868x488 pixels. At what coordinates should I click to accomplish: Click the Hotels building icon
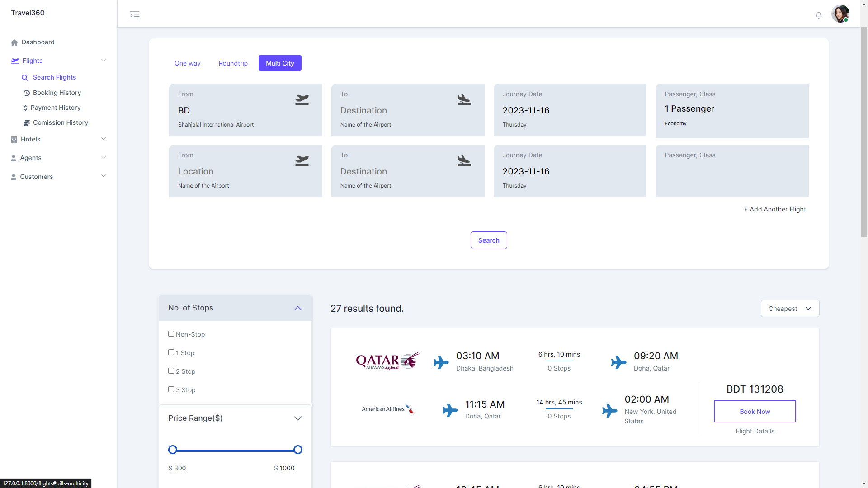tap(14, 140)
